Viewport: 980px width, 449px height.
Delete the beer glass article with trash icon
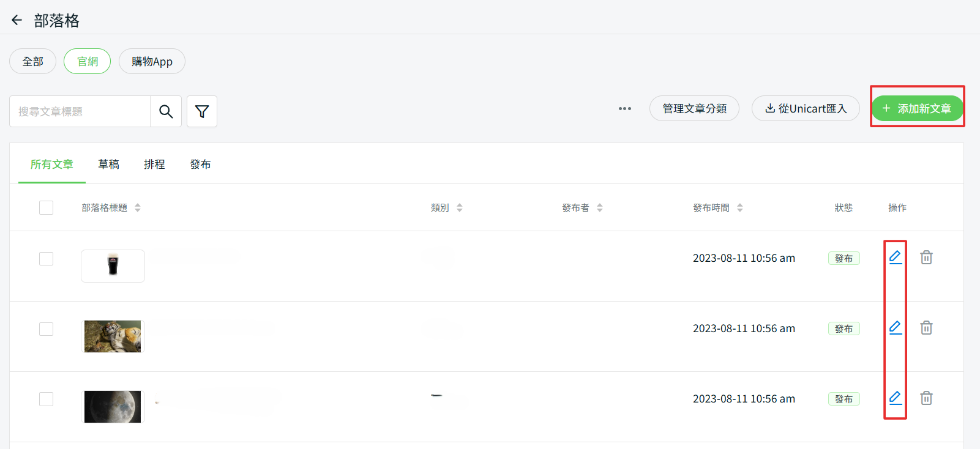coord(926,258)
